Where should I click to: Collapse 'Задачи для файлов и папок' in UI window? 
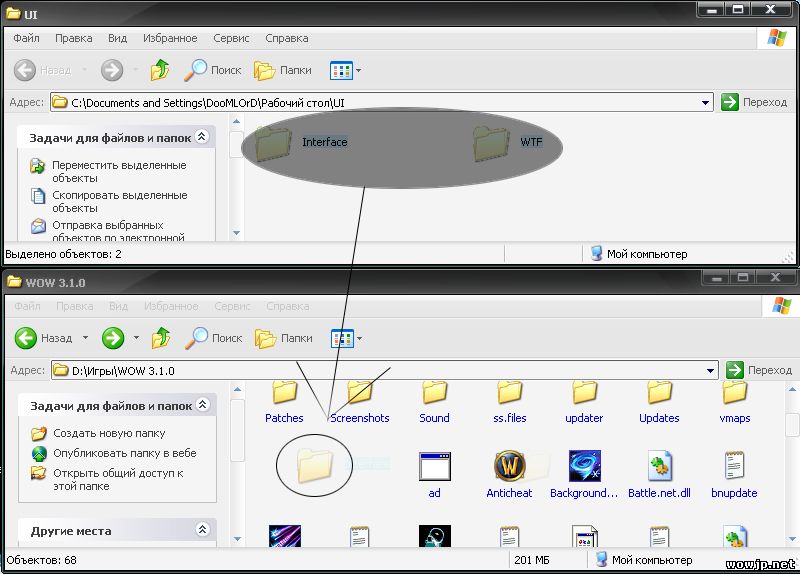(201, 137)
